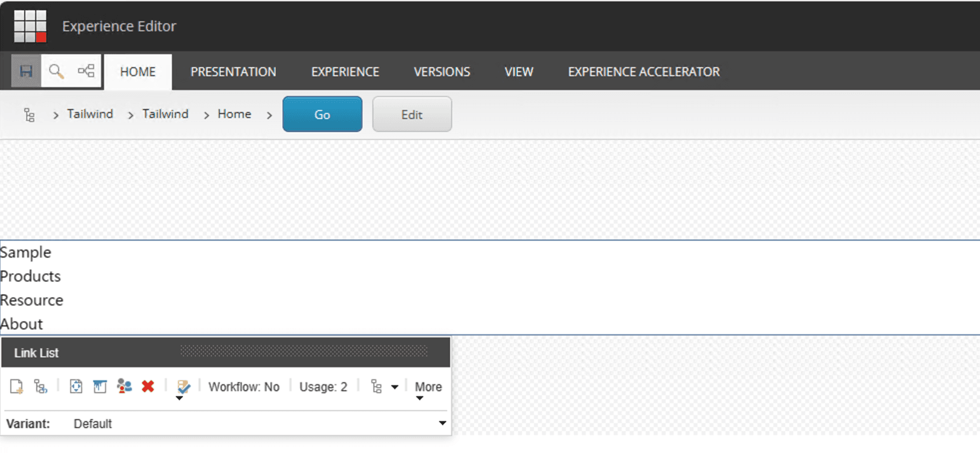Screen dimensions: 980x453
Task: Click the magnifying glass search icon
Action: [56, 71]
